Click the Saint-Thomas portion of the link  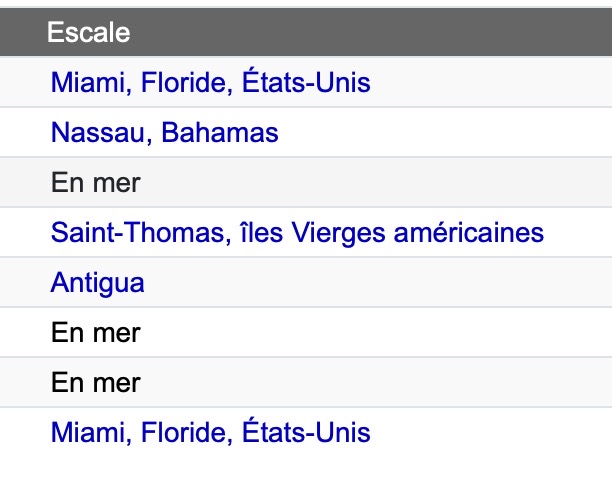coord(138,232)
